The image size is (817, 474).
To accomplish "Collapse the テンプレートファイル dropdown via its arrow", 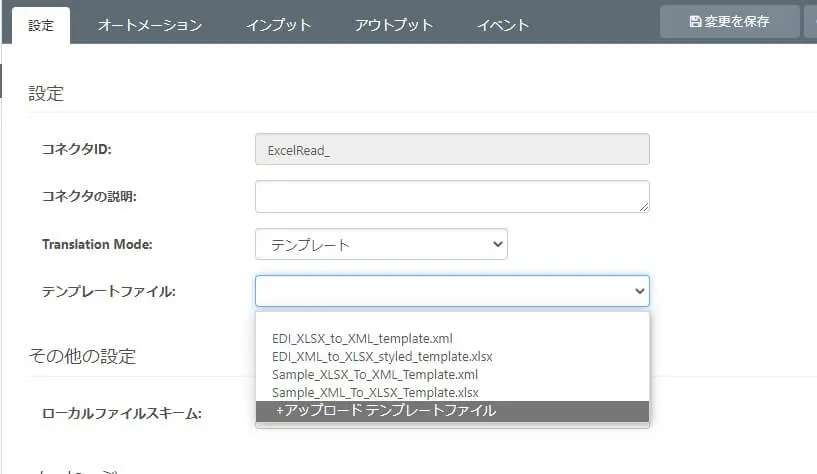I will (640, 291).
